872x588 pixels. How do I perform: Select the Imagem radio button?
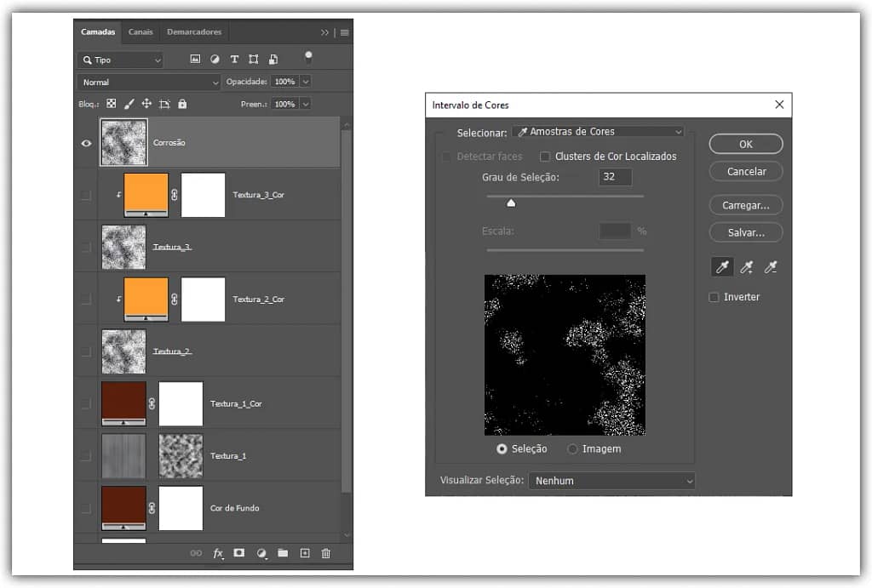point(572,448)
